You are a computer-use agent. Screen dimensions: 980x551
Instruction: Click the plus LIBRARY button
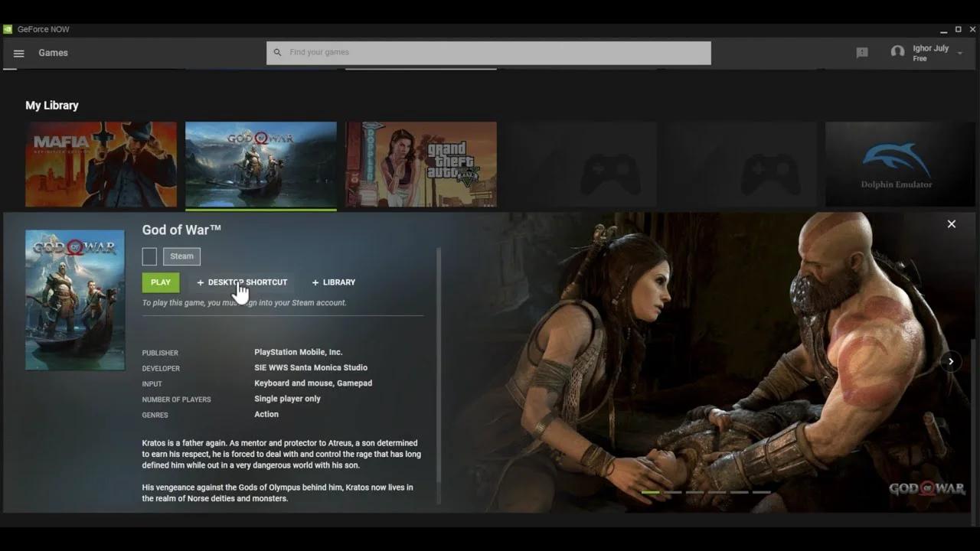click(333, 282)
